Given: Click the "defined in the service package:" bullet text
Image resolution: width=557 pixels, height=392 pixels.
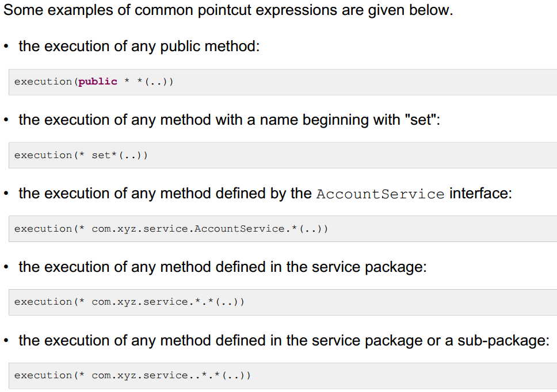Looking at the screenshot, I should click(x=223, y=267).
